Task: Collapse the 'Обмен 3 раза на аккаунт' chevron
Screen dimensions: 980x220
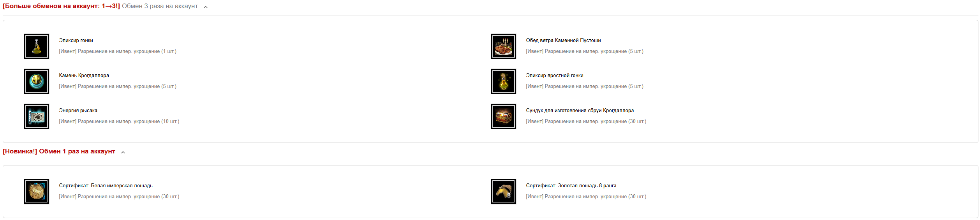Action: coord(206,7)
